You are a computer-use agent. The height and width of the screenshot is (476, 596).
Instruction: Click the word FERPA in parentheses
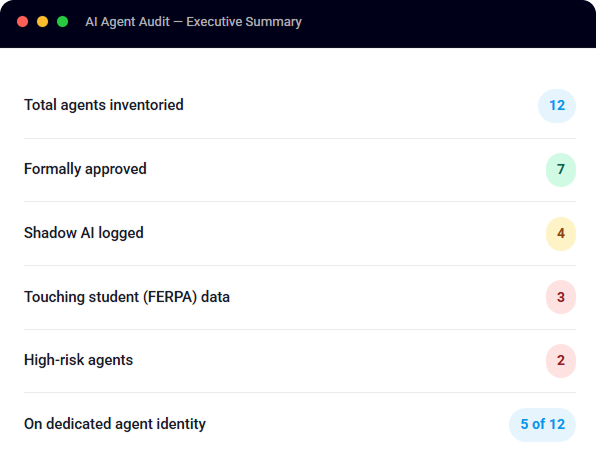[x=170, y=297]
